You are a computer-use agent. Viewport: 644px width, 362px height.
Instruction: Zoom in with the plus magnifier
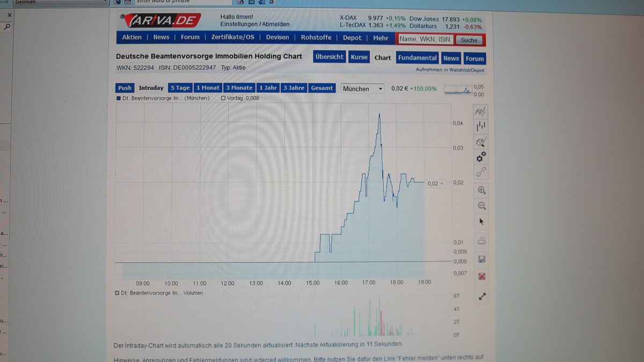click(x=481, y=190)
